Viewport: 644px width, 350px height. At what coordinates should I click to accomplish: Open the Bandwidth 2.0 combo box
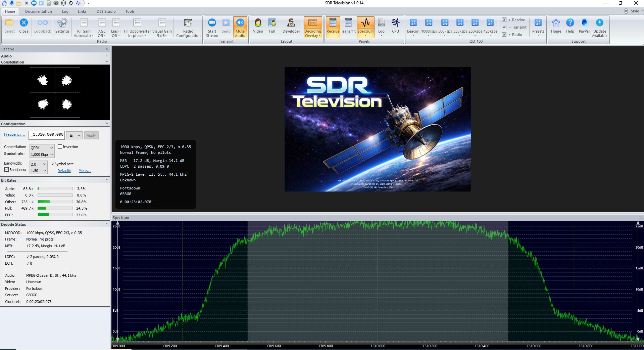click(39, 164)
